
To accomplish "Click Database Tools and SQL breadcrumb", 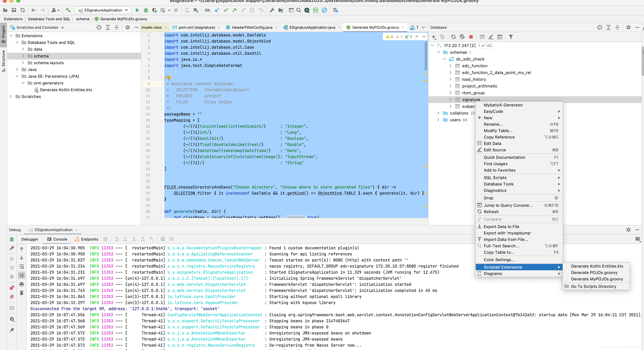I will (49, 19).
